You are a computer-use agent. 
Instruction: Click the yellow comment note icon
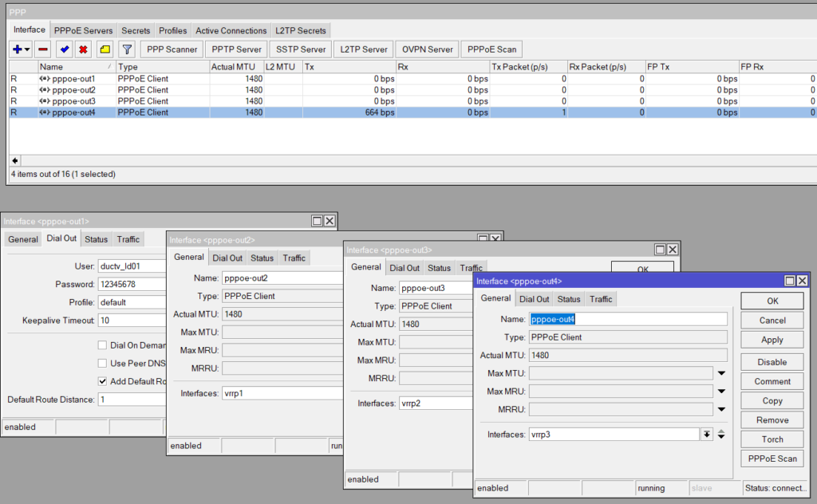(105, 49)
